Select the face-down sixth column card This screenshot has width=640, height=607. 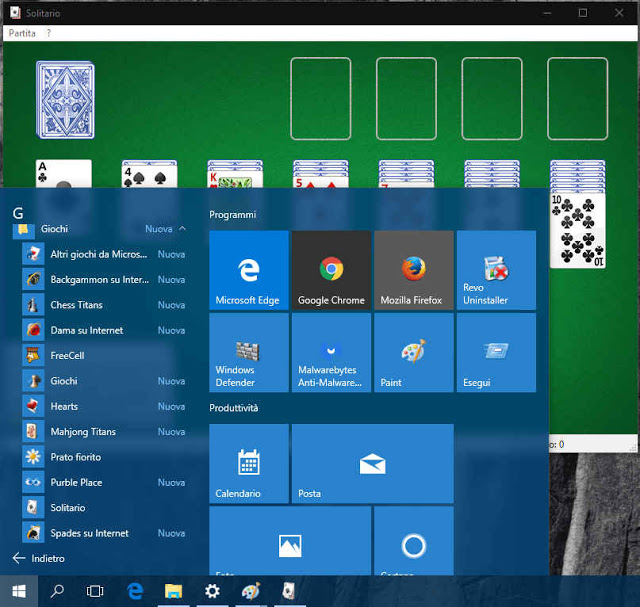point(492,174)
